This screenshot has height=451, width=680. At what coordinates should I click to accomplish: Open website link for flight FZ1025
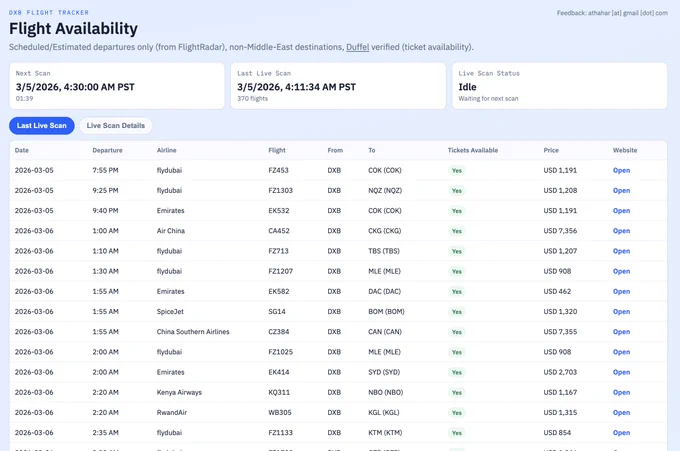621,352
